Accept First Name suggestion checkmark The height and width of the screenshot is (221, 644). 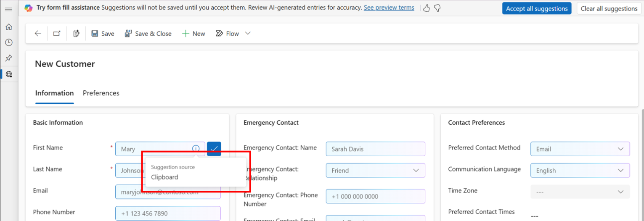(x=214, y=149)
